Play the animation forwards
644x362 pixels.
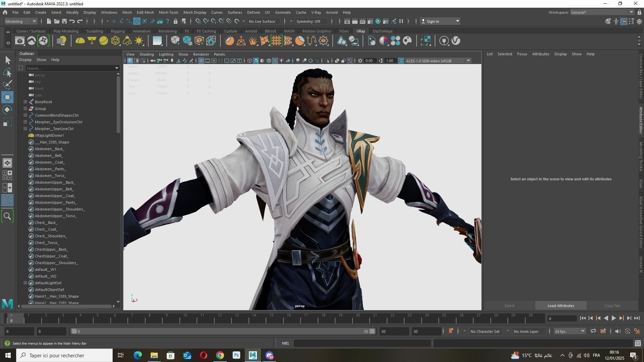coord(613,318)
